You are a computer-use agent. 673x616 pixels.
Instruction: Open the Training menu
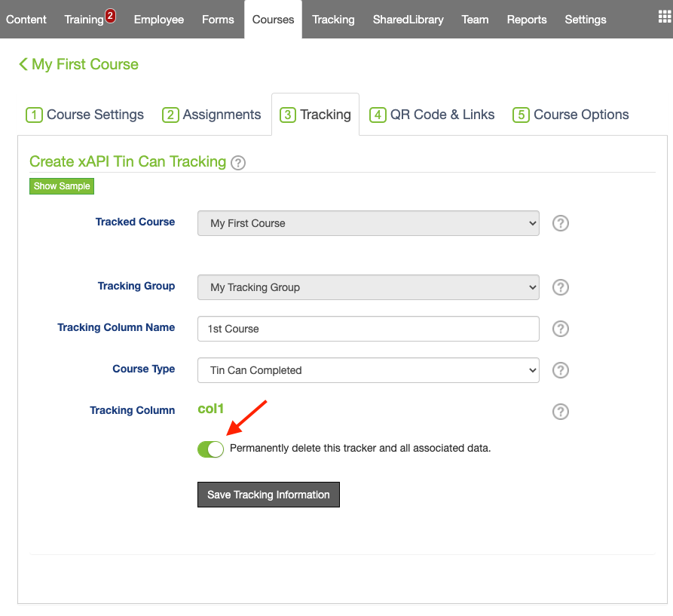tap(84, 20)
